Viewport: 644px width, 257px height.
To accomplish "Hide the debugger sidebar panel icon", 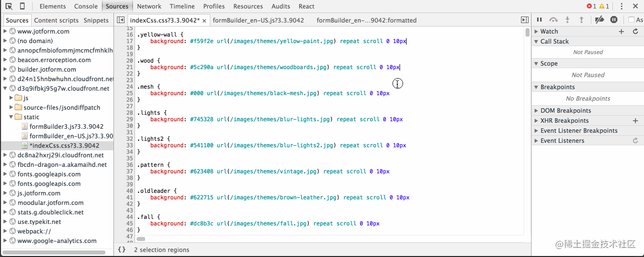I will (x=525, y=20).
